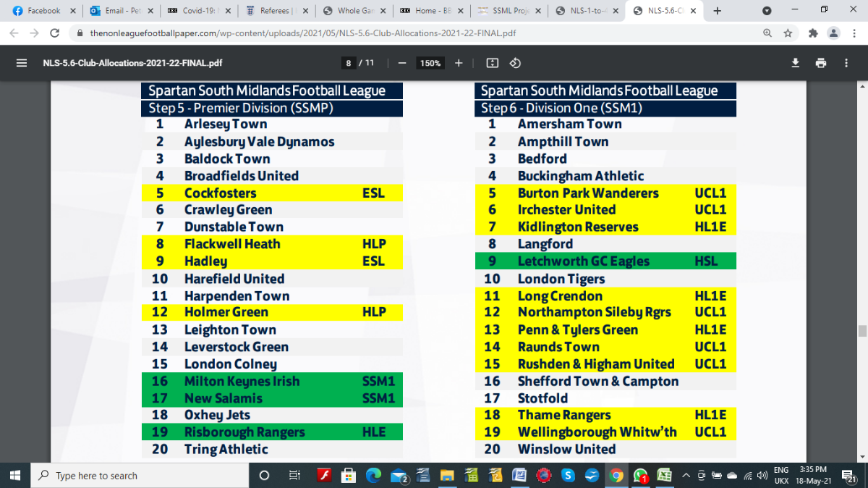Download the PDF file
This screenshot has height=488, width=868.
(796, 63)
